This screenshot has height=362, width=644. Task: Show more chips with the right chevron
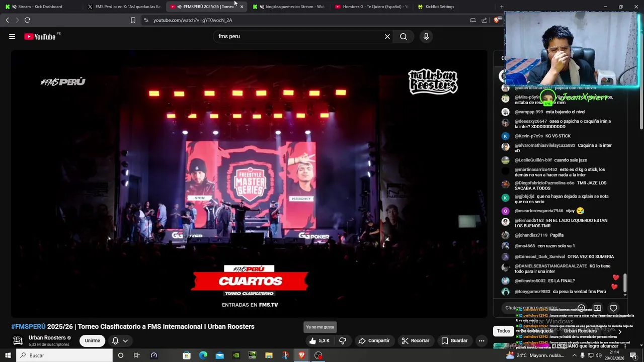(619, 331)
